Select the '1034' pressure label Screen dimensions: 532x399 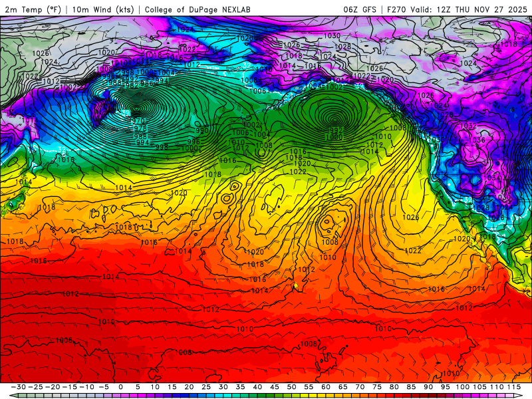point(491,178)
